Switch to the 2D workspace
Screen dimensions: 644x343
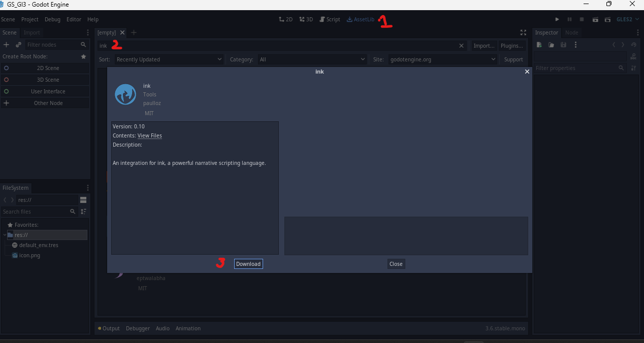pyautogui.click(x=286, y=19)
